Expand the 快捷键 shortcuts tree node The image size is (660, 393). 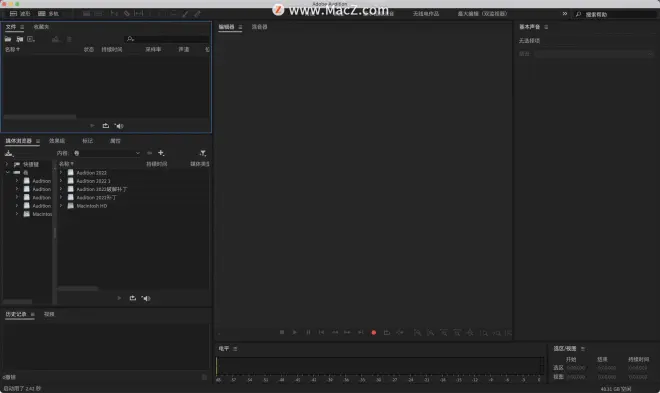[7, 164]
